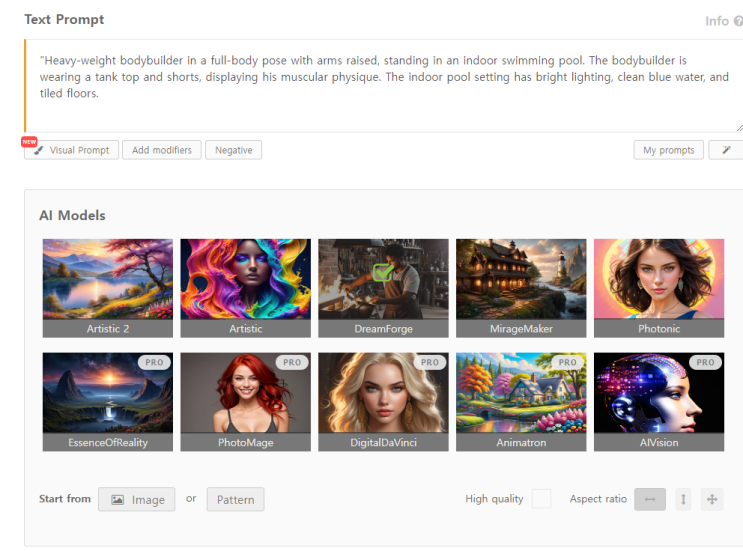Open Visual Prompt brush button

pyautogui.click(x=72, y=150)
